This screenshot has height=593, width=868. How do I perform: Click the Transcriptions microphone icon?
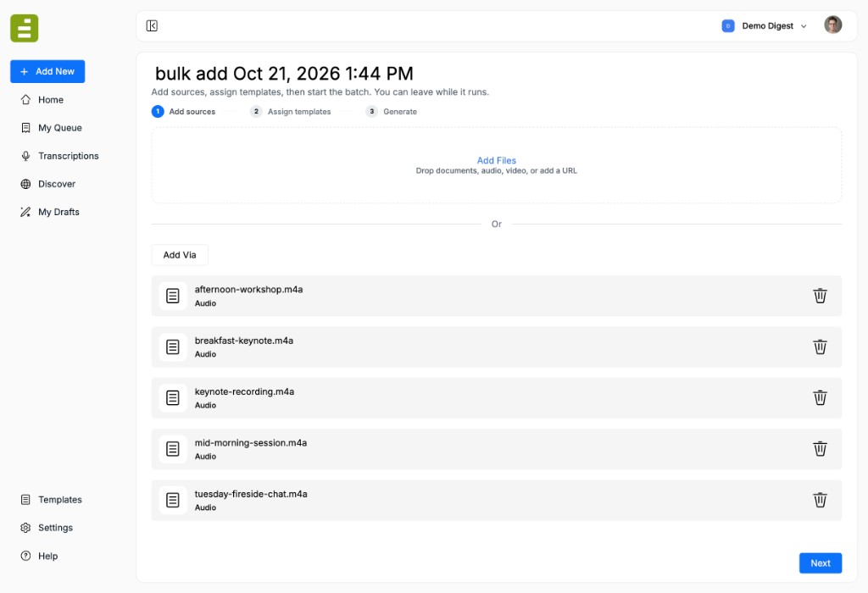point(25,156)
